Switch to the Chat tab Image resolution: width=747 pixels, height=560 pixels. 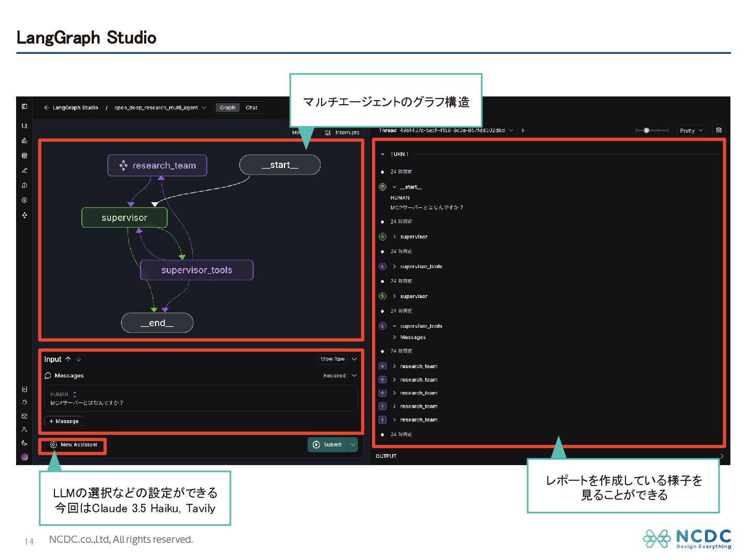click(x=252, y=108)
